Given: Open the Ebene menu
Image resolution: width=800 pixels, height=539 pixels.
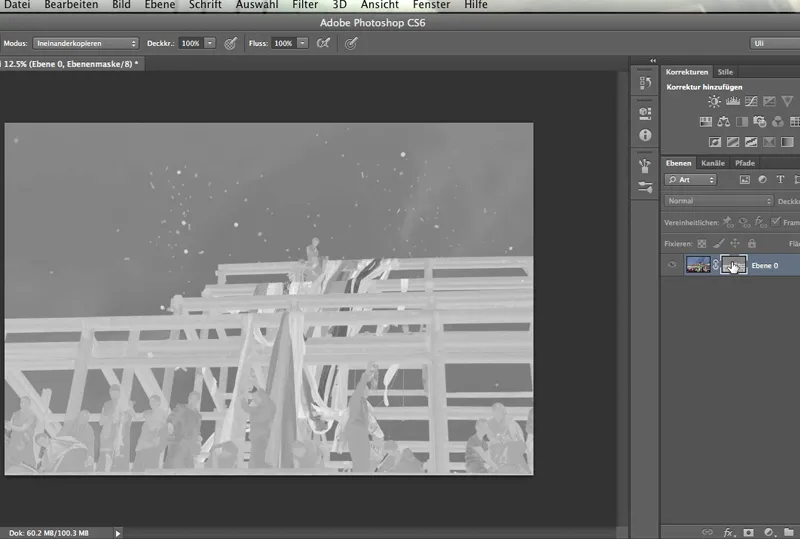Looking at the screenshot, I should click(160, 5).
